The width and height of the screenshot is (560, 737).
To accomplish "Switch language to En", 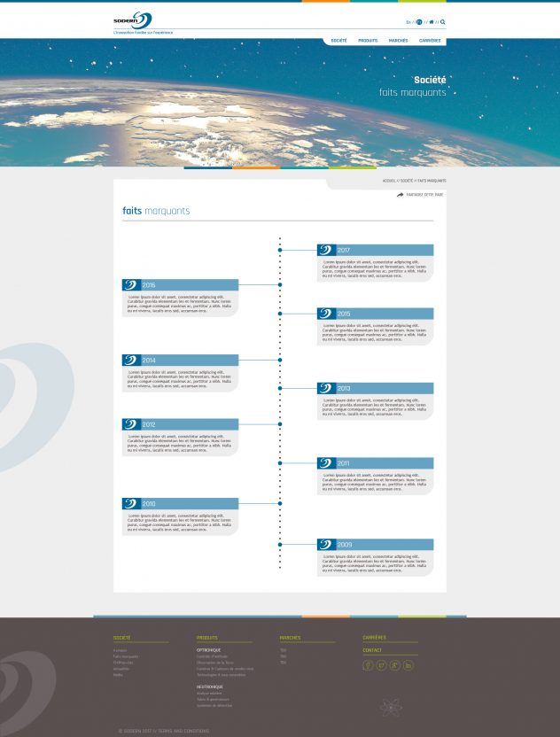I will (408, 21).
